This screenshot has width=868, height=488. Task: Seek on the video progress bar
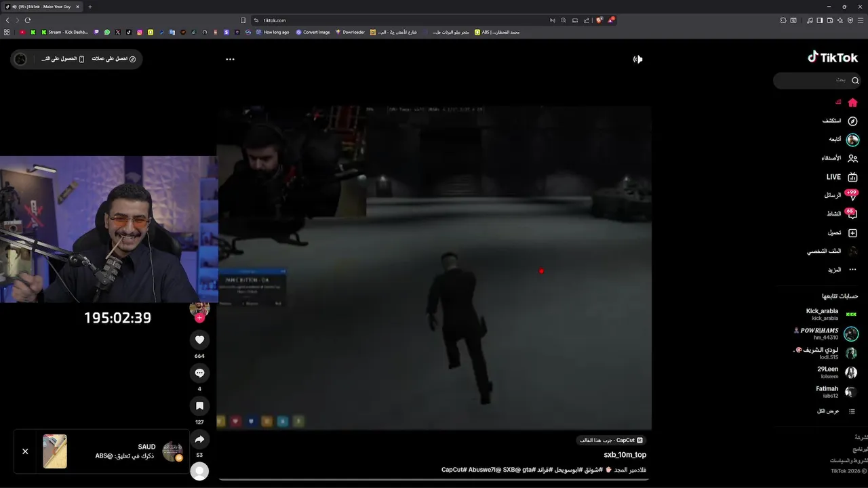click(x=434, y=480)
